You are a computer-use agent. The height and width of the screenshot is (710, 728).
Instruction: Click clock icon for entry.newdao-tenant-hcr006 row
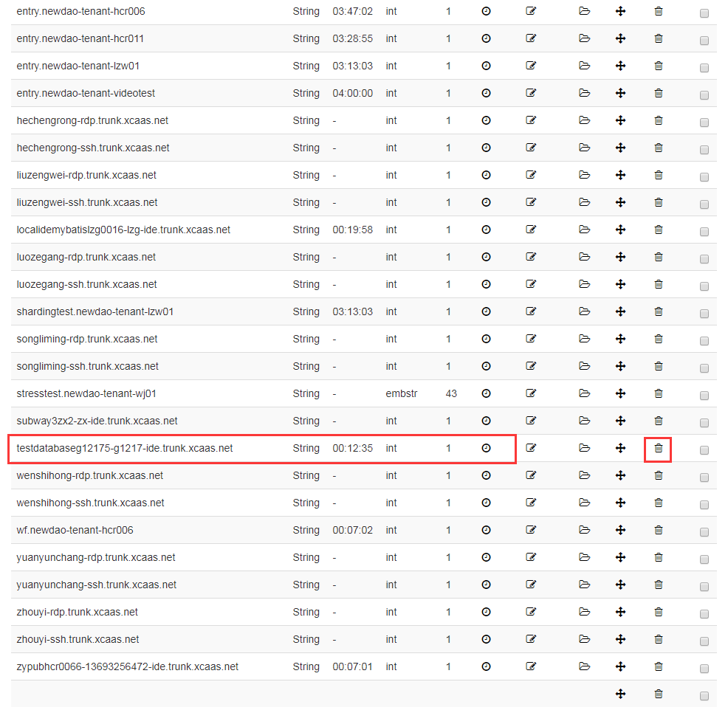click(486, 11)
